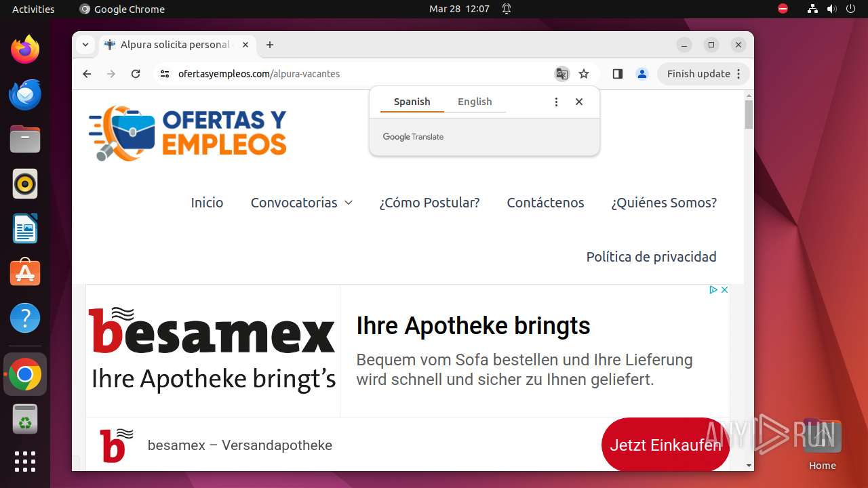Open the volume indicator

tap(832, 9)
